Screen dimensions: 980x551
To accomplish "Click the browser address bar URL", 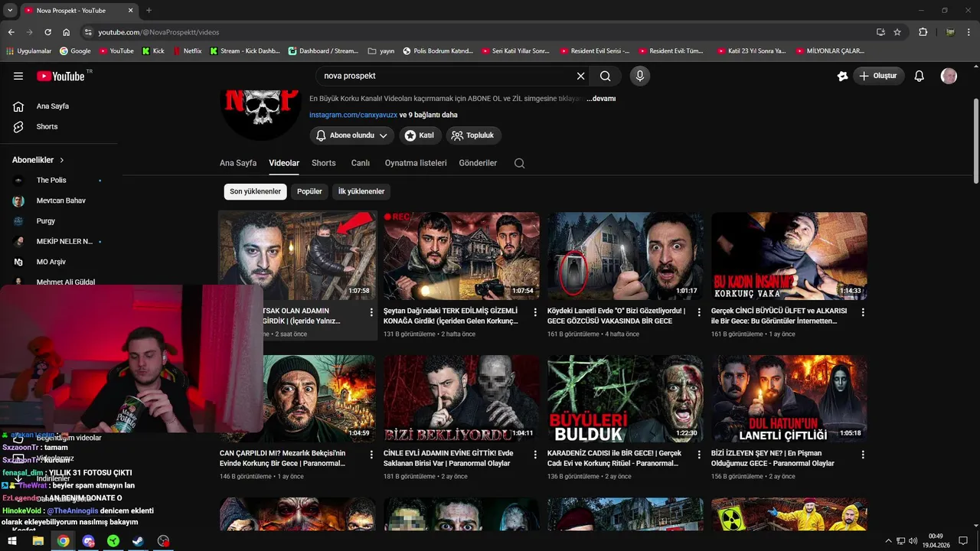I will pyautogui.click(x=158, y=32).
